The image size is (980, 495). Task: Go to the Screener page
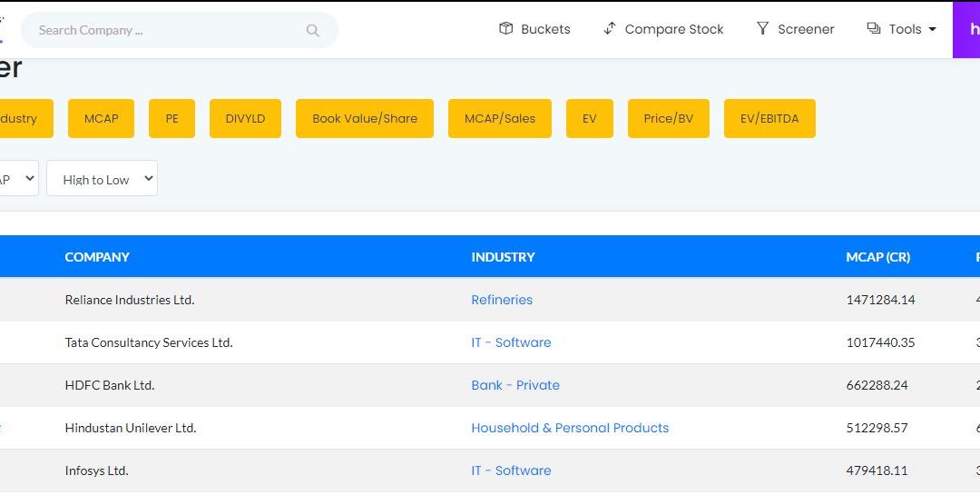coord(795,29)
